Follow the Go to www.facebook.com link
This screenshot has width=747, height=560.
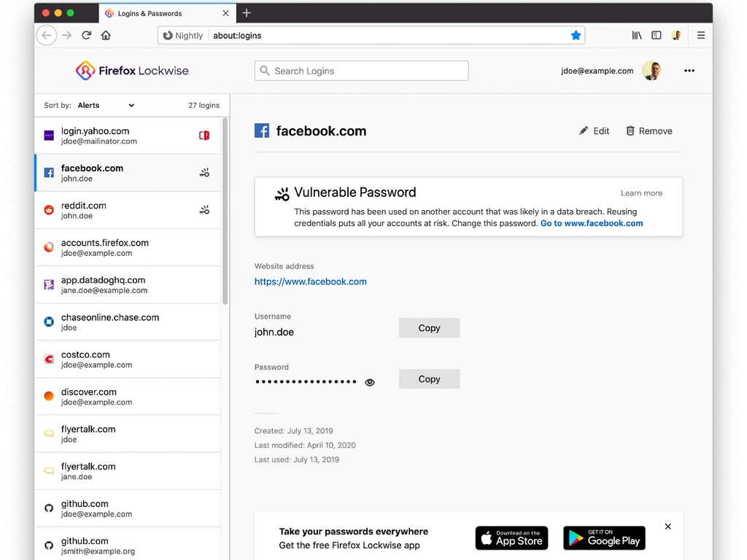tap(591, 223)
